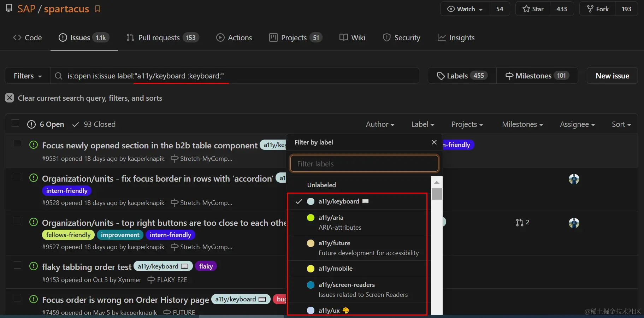The image size is (644, 318).
Task: Tick checkbox for b2b table component issue
Action: pyautogui.click(x=17, y=143)
